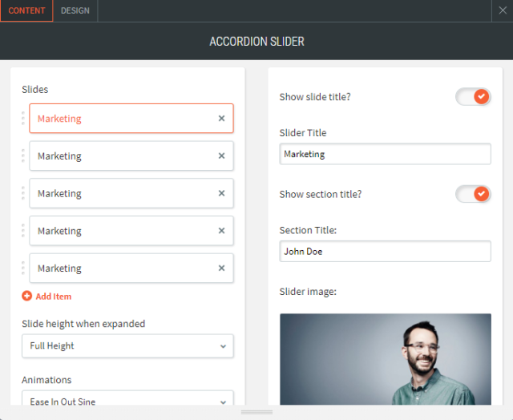Image resolution: width=513 pixels, height=420 pixels.
Task: Disable the Show slide title toggle
Action: tap(473, 97)
